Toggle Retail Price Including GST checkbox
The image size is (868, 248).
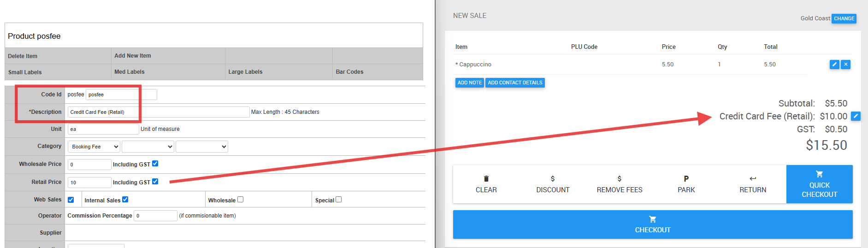click(x=155, y=182)
